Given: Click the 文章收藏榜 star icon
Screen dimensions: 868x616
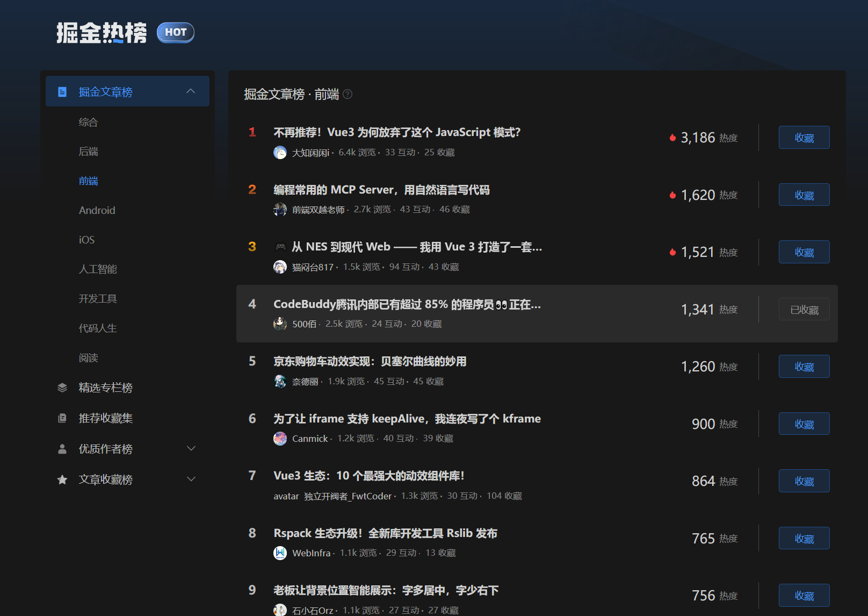Looking at the screenshot, I should 62,479.
